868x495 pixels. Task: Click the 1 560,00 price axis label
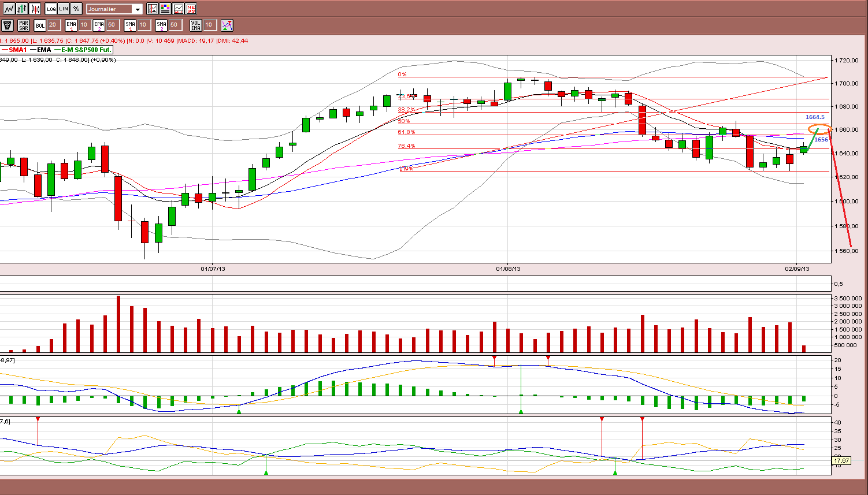tap(847, 251)
